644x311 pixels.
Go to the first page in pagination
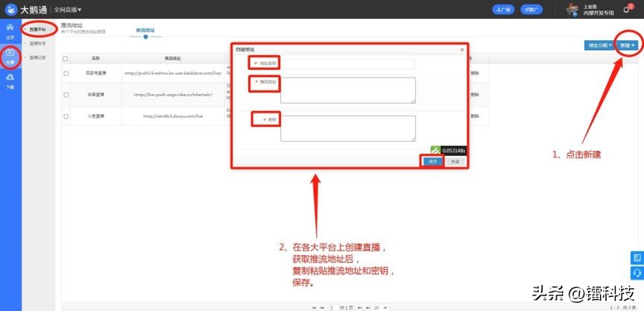click(x=315, y=307)
